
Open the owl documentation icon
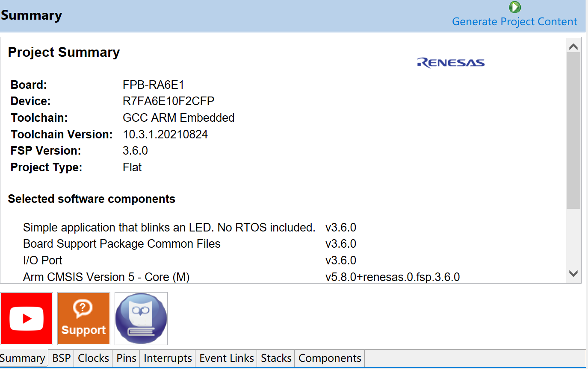141,319
